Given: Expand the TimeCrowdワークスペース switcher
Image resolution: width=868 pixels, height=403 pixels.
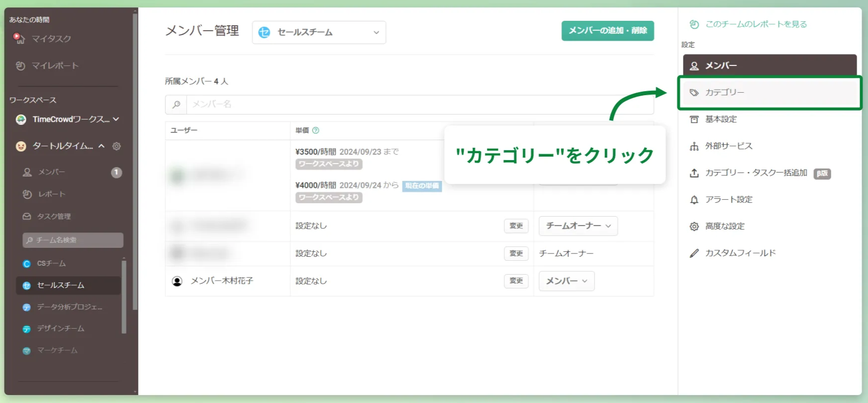Looking at the screenshot, I should pos(69,119).
